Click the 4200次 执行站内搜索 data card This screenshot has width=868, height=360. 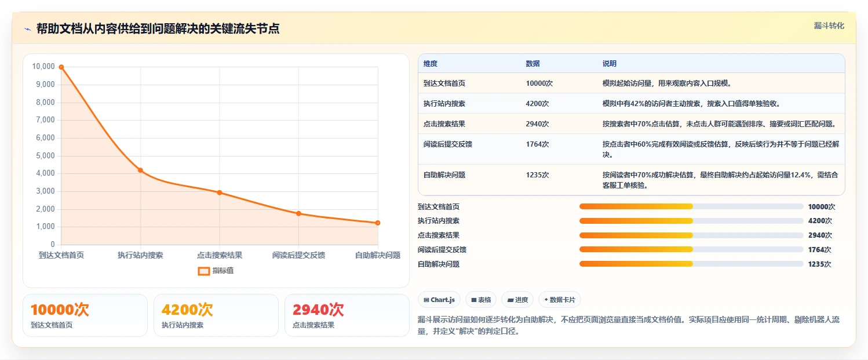216,315
